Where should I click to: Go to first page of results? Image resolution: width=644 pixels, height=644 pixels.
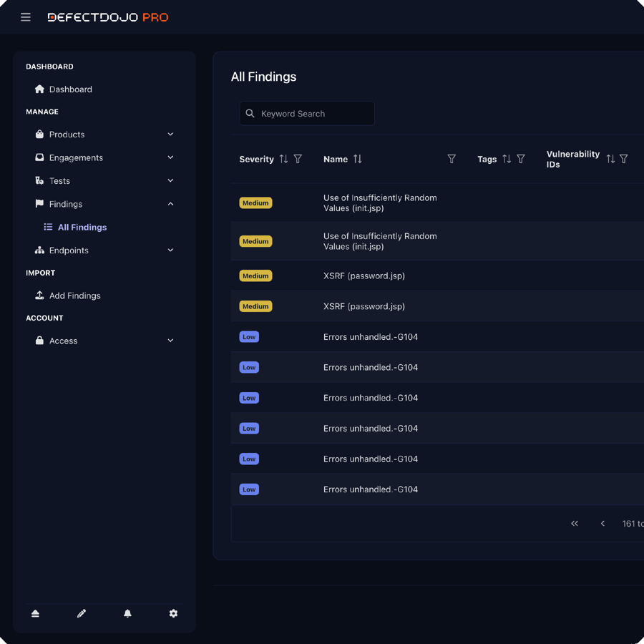pyautogui.click(x=574, y=524)
